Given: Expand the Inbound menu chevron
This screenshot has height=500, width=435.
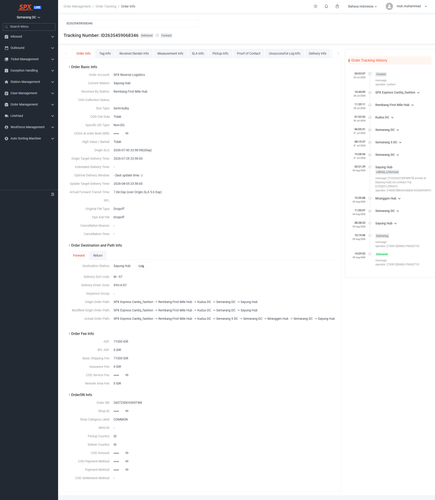Looking at the screenshot, I should click(52, 37).
